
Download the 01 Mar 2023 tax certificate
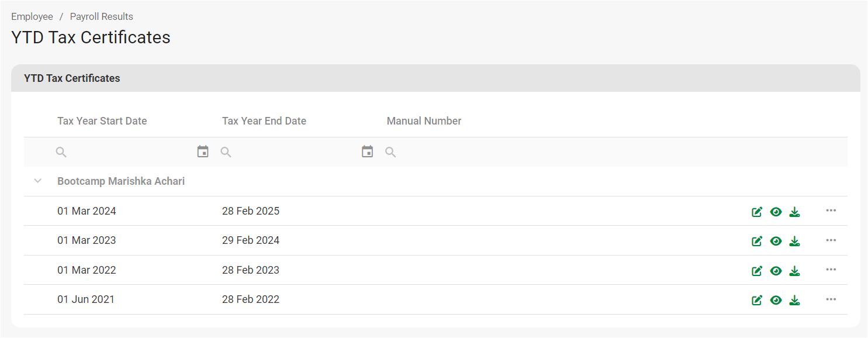point(794,241)
